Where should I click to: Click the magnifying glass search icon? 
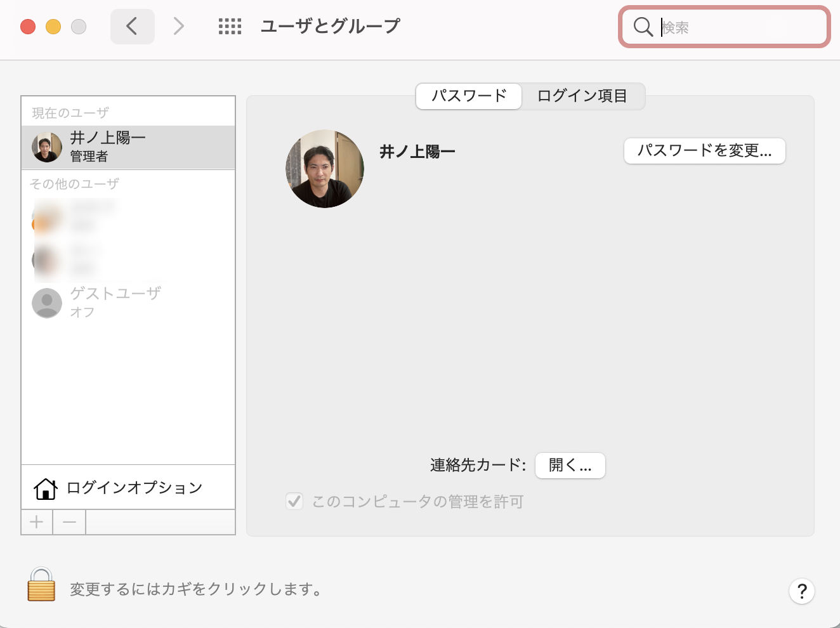point(643,27)
